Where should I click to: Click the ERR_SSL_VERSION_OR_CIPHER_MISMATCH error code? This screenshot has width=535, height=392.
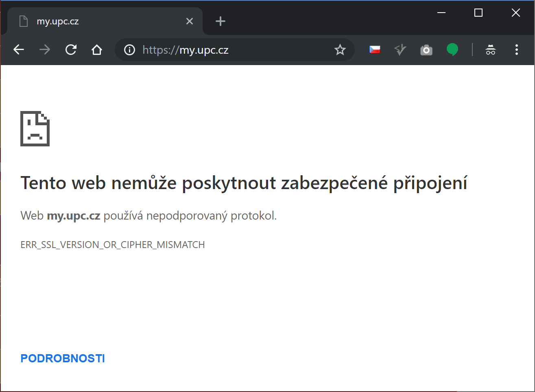(113, 245)
